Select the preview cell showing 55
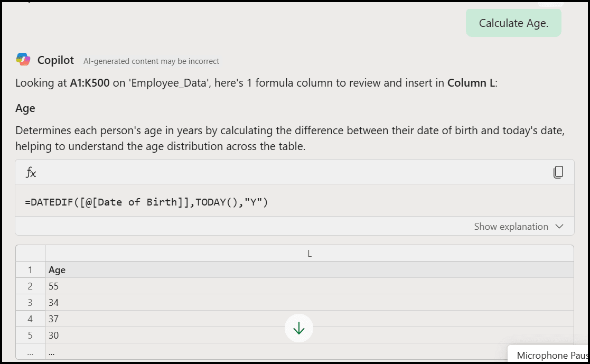Screen dimensions: 590x364 click(x=52, y=286)
